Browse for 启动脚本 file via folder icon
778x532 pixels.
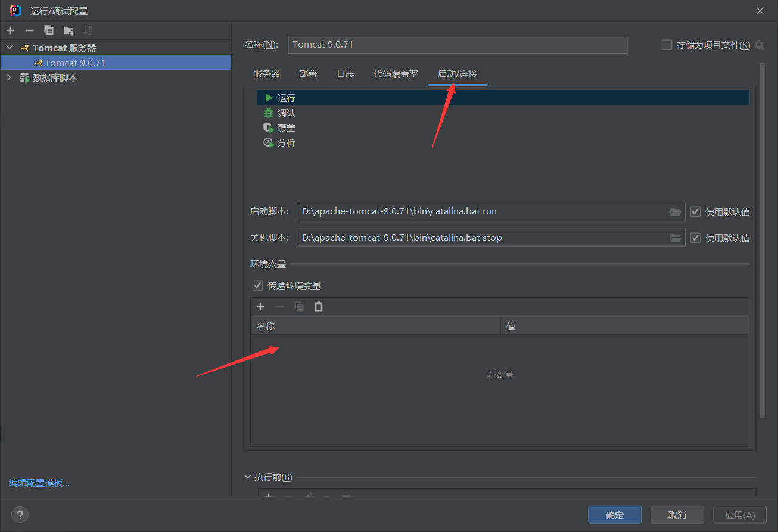click(676, 211)
